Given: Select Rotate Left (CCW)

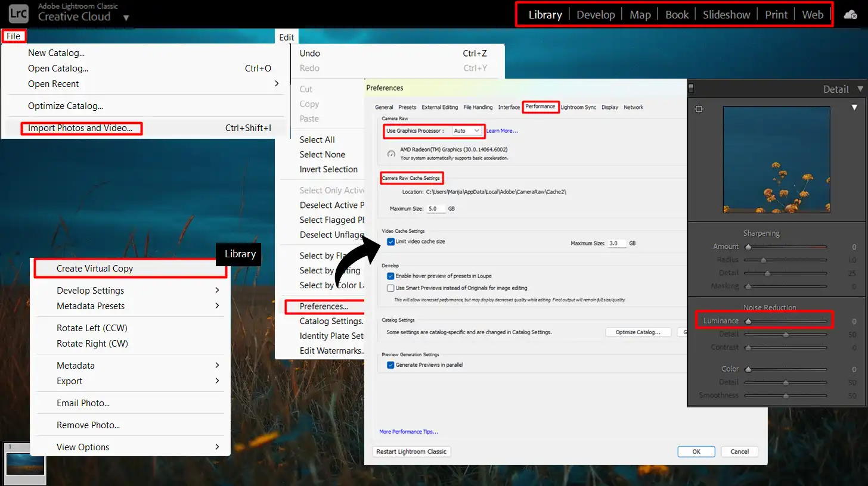Looking at the screenshot, I should tap(92, 328).
